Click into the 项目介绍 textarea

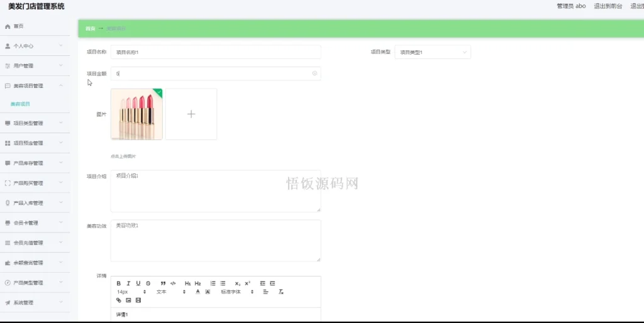(216, 191)
